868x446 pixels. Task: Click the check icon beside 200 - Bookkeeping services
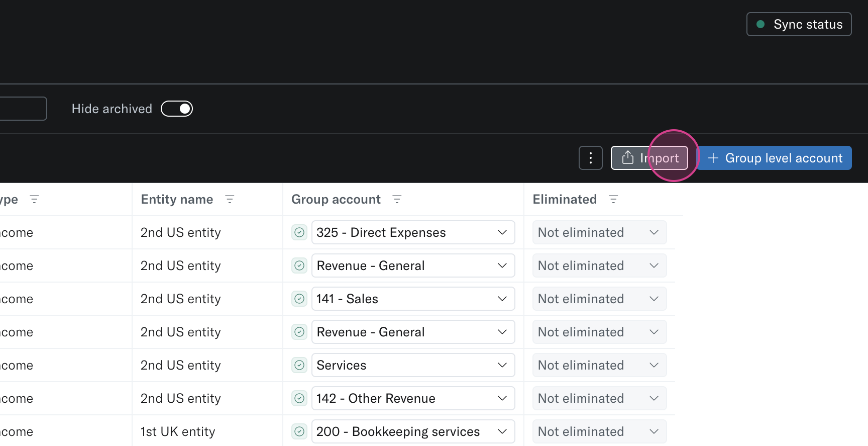pyautogui.click(x=299, y=431)
